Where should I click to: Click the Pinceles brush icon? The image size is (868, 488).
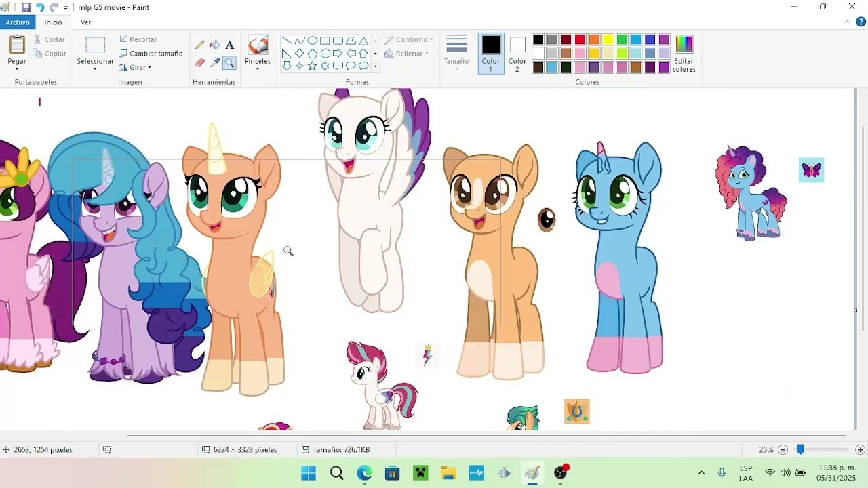(258, 45)
